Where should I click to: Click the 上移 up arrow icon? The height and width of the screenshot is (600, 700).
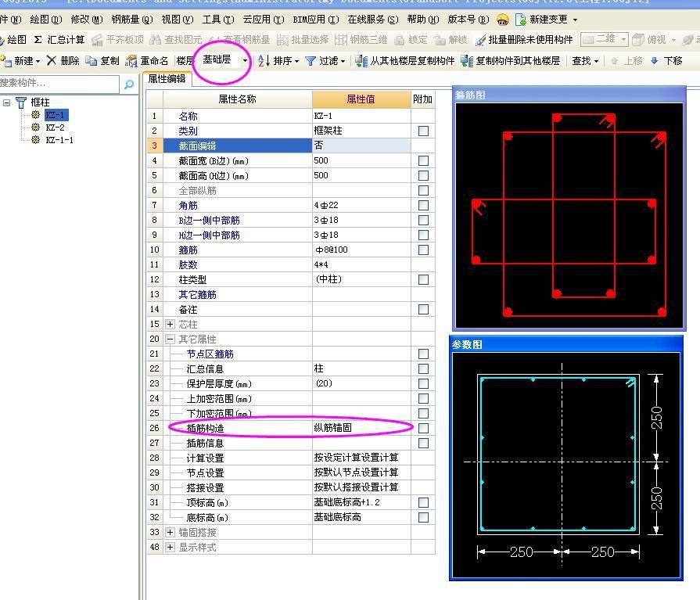(x=614, y=61)
